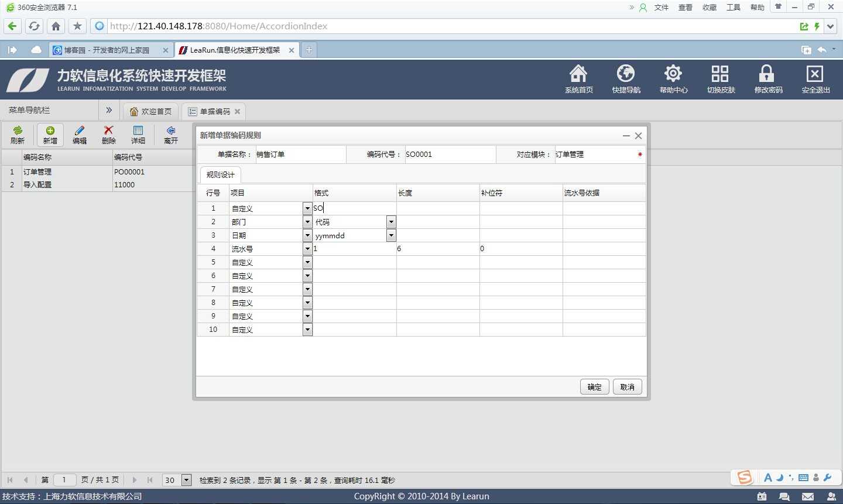Switch to the 规则设计 tab
This screenshot has height=504, width=843.
(220, 174)
